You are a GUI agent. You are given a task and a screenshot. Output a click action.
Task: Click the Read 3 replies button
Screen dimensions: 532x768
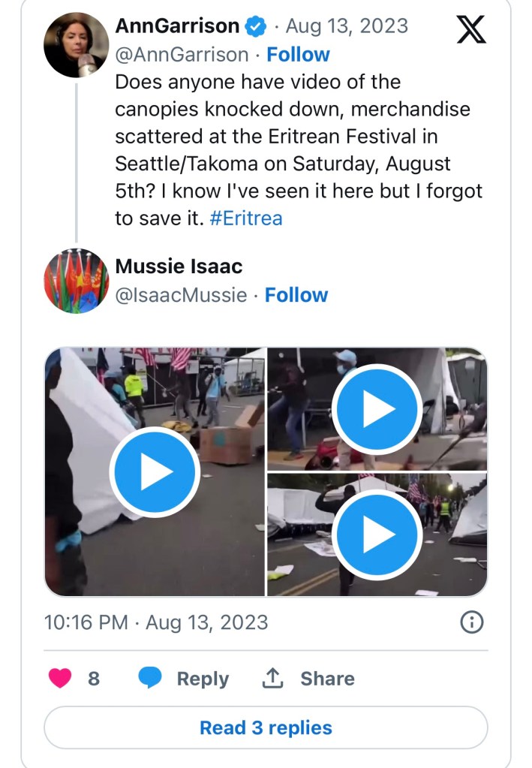266,727
